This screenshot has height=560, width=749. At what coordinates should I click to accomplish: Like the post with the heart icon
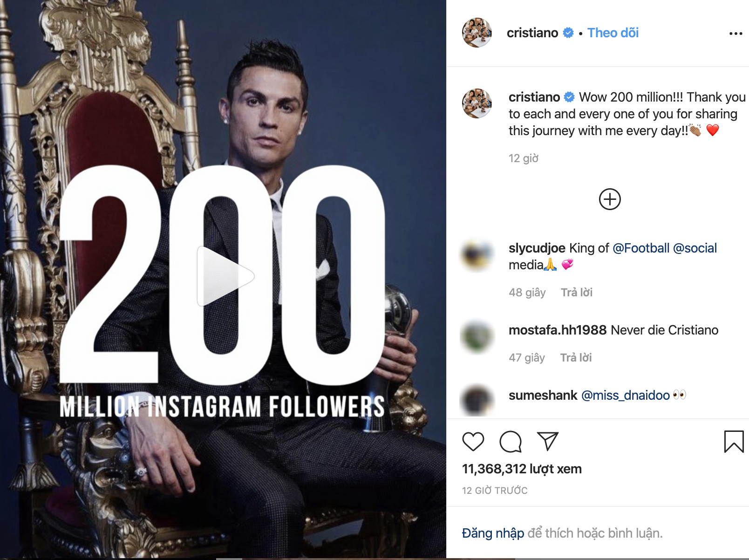(x=473, y=441)
